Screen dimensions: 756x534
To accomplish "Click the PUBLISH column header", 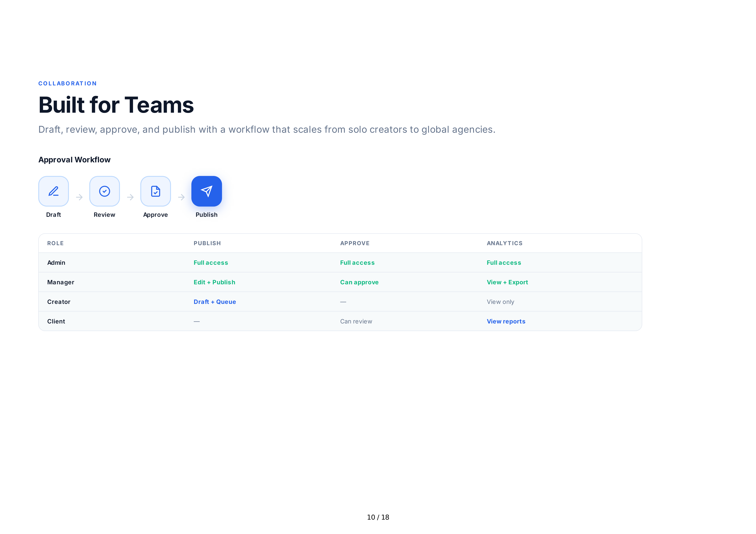I will tap(207, 243).
